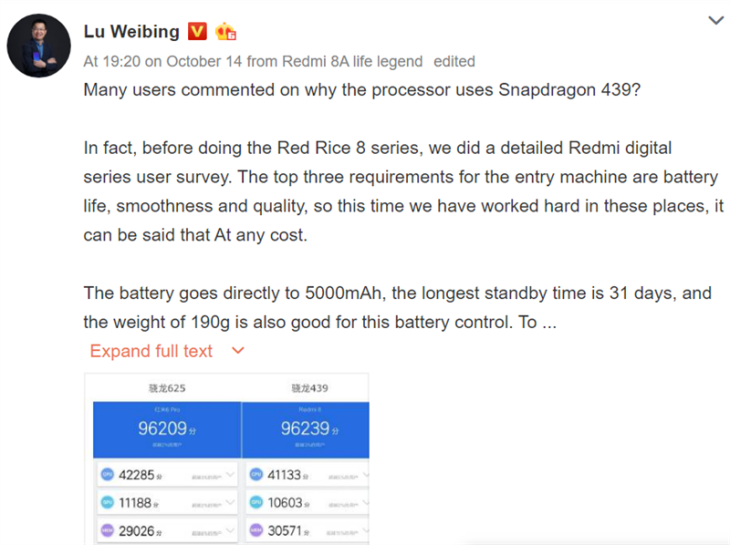730x545 pixels.
Task: Open Lu Weibing's profile name link
Action: click(x=131, y=32)
